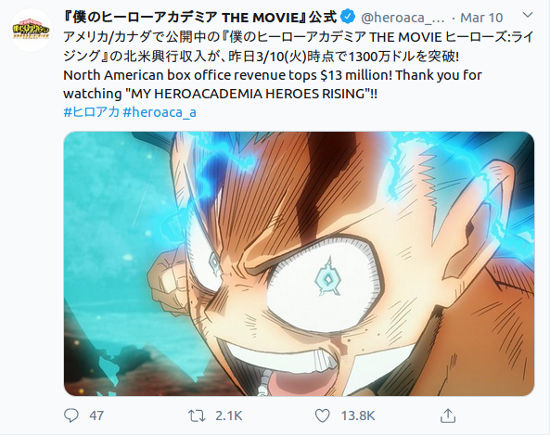Click the 13.8K likes count
The image size is (550, 435).
358,416
